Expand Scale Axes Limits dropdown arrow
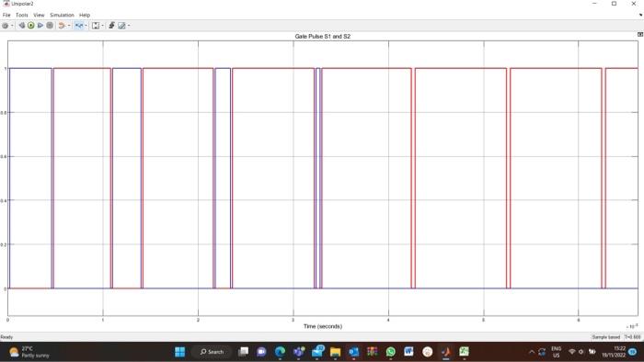This screenshot has height=362, width=644. (103, 26)
